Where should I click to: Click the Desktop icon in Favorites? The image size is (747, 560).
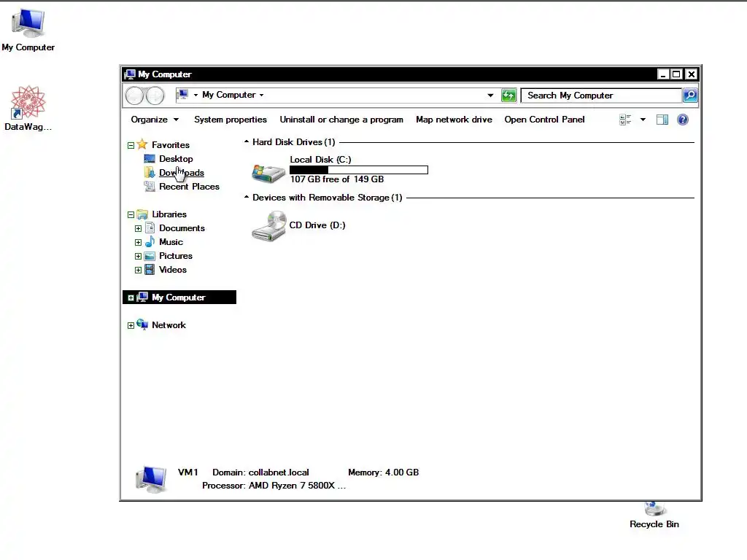150,158
